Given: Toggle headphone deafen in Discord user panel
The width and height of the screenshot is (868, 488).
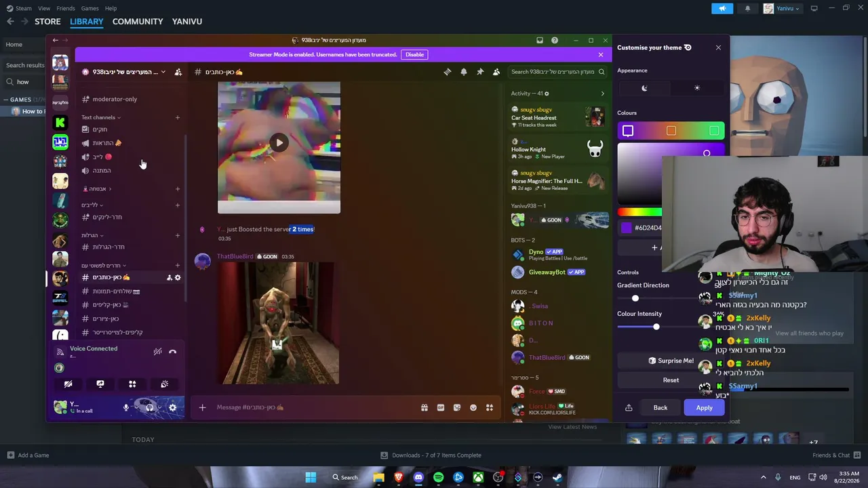Looking at the screenshot, I should [x=149, y=407].
